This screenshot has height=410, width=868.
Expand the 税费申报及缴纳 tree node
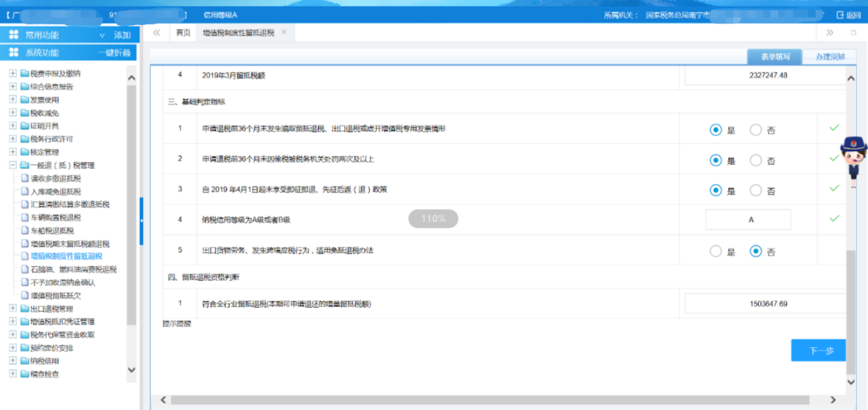point(13,73)
